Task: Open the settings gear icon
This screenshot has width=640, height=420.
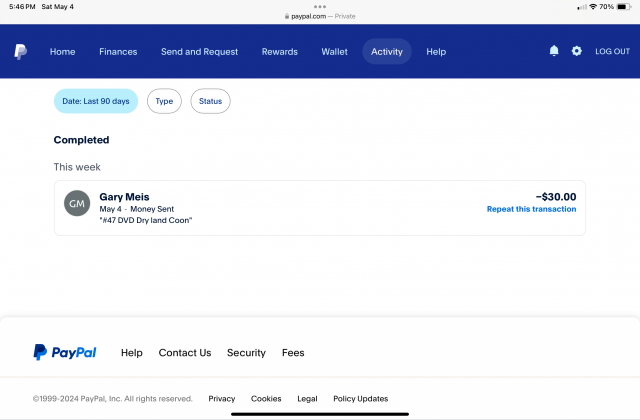Action: pyautogui.click(x=577, y=51)
